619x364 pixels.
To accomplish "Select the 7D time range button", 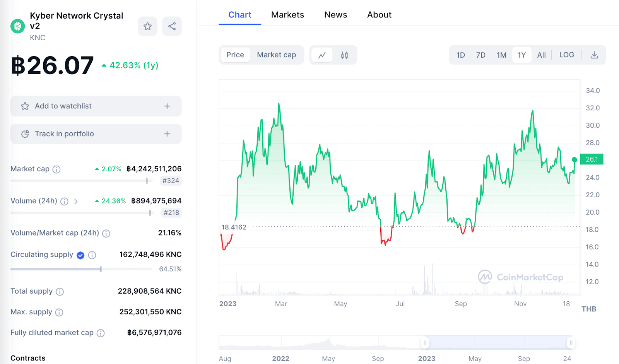I will (x=480, y=55).
